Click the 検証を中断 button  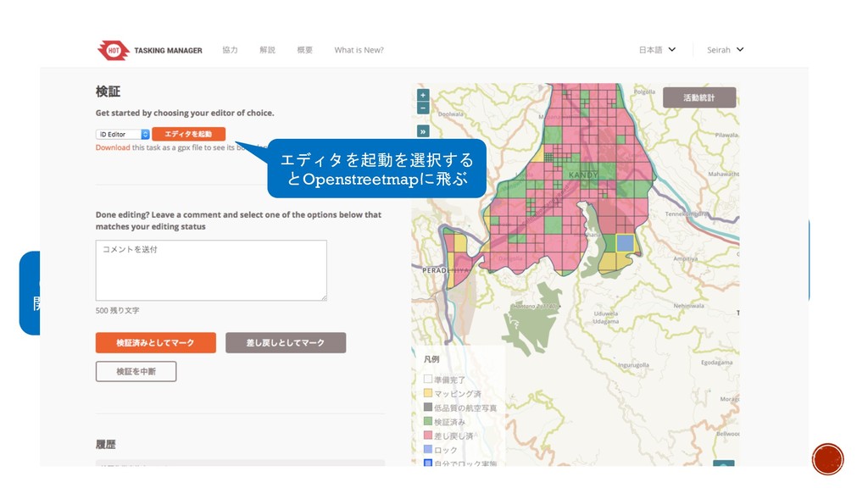coord(136,371)
